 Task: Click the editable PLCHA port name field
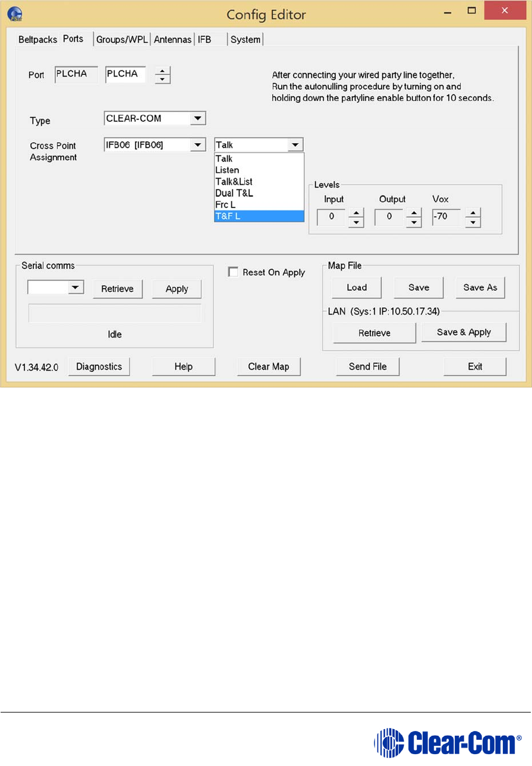[x=125, y=74]
